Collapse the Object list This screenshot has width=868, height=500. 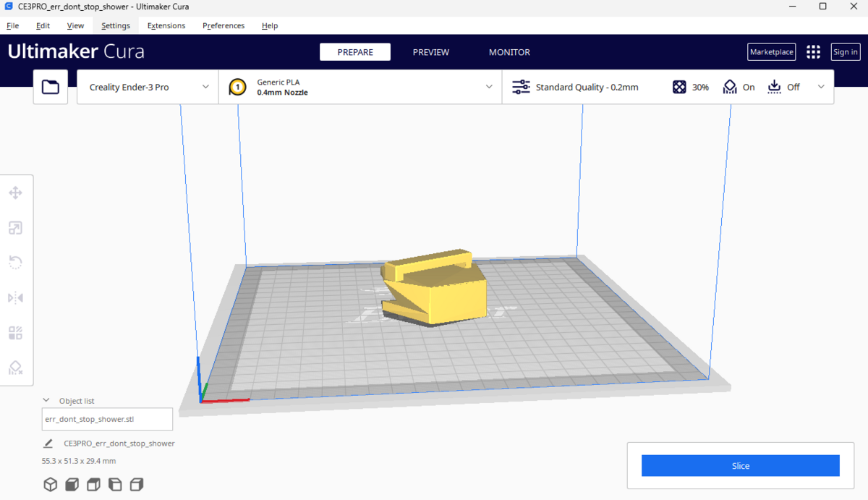pyautogui.click(x=46, y=400)
